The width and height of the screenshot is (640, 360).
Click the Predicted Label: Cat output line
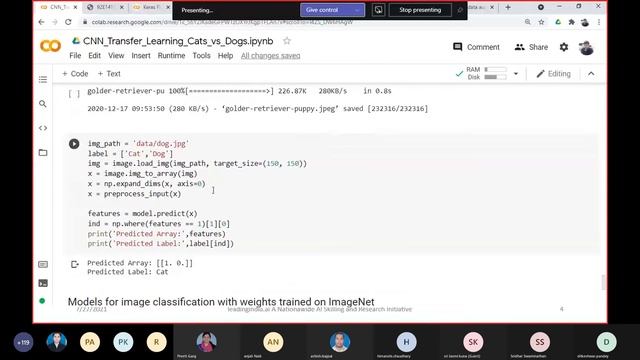point(128,272)
